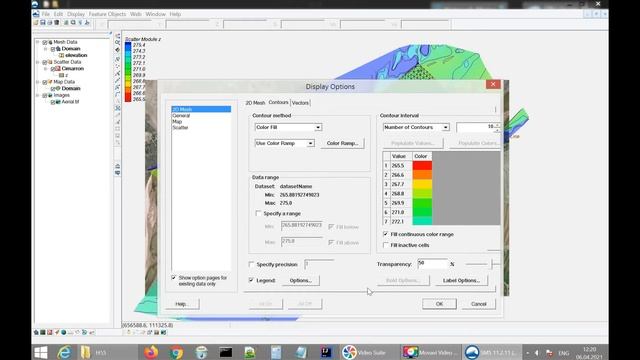The height and width of the screenshot is (360, 640).
Task: Enable the Specify a range checkbox
Action: point(258,213)
